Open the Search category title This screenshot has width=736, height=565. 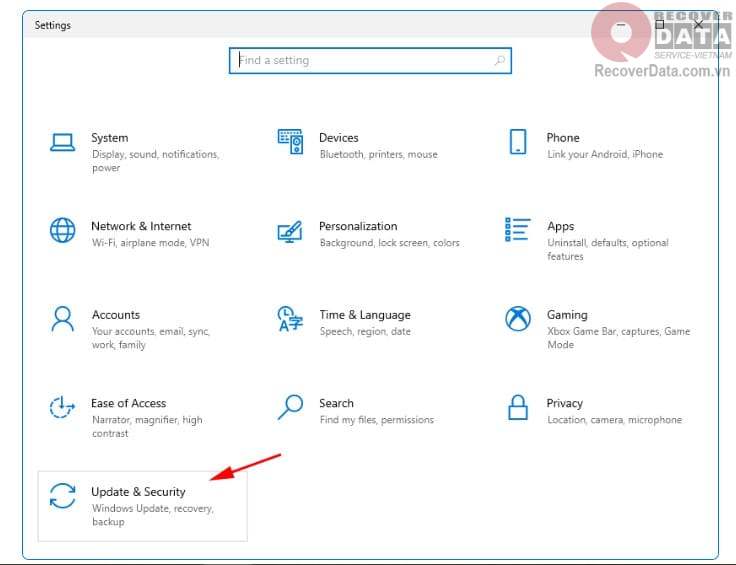click(337, 403)
